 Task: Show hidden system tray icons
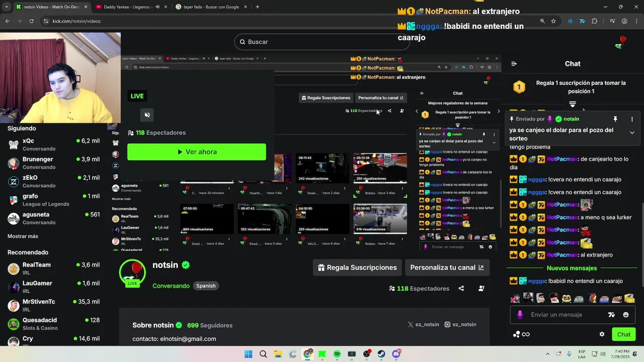click(x=548, y=354)
